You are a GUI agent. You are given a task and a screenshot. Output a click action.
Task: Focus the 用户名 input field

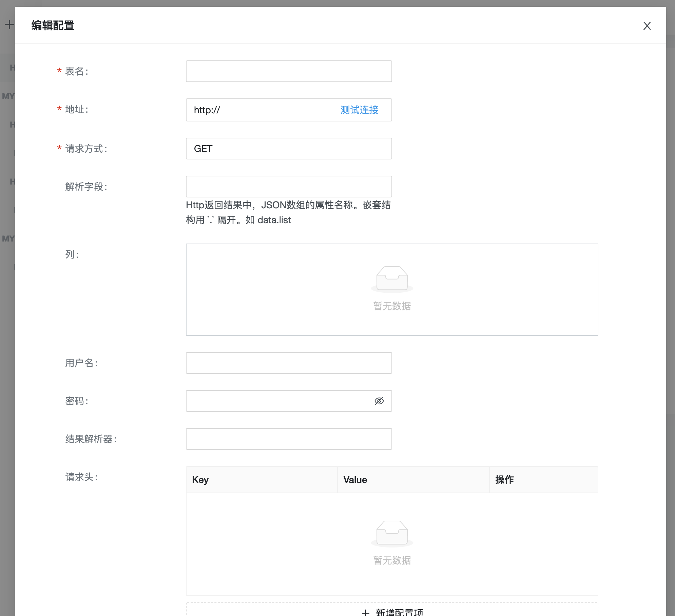[x=289, y=363]
